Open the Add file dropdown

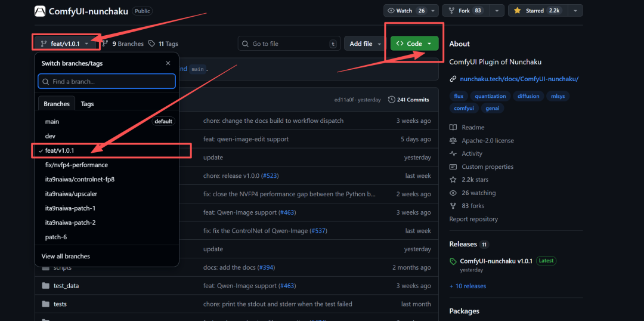365,44
